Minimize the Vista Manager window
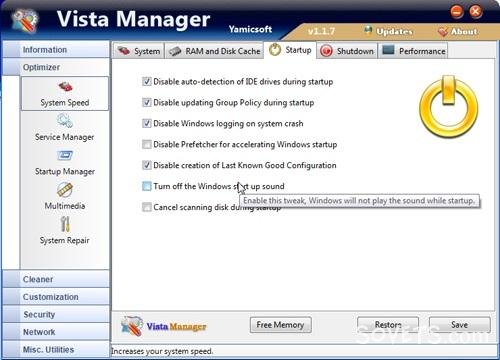Screen dimensions: 500x360 coord(457,12)
